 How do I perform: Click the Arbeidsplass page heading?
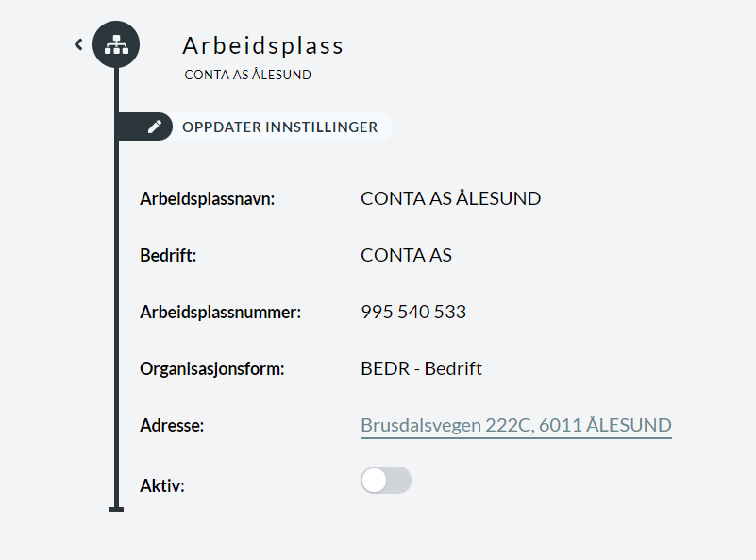(262, 46)
